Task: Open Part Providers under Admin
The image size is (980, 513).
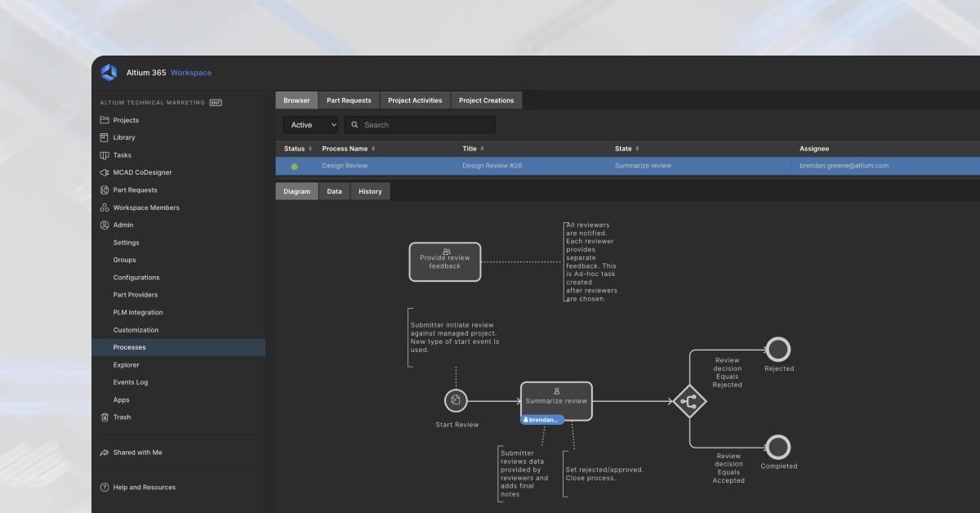Action: tap(136, 295)
